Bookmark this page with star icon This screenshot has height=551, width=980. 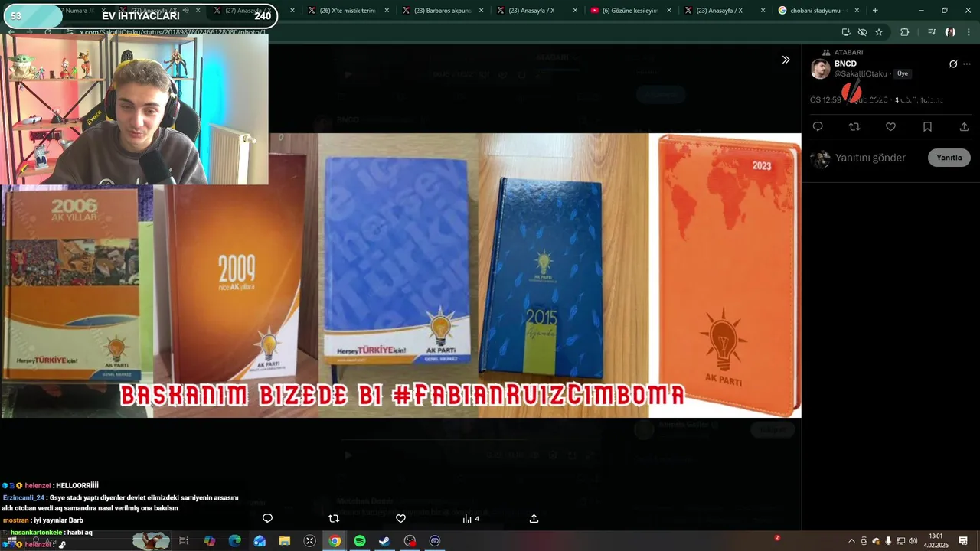[879, 32]
